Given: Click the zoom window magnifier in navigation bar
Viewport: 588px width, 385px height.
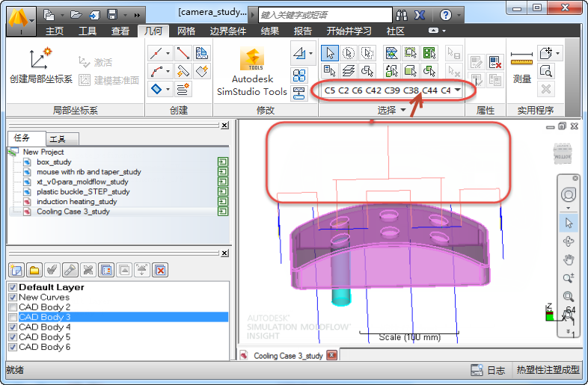Looking at the screenshot, I should (x=569, y=297).
